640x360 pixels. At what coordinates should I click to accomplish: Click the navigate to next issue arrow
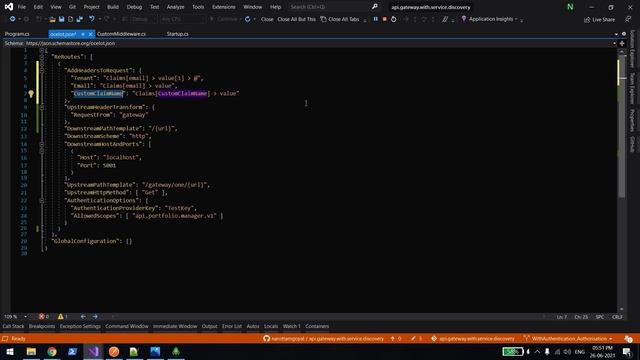pyautogui.click(x=95, y=317)
